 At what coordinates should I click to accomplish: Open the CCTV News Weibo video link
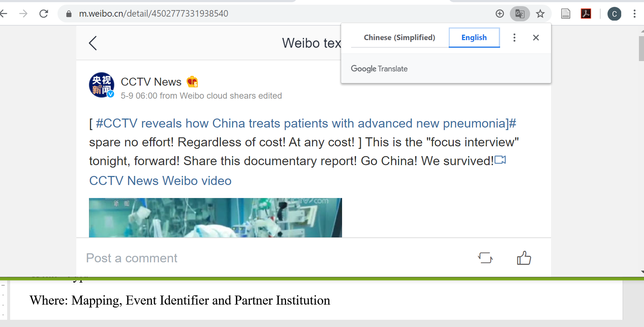coord(160,181)
